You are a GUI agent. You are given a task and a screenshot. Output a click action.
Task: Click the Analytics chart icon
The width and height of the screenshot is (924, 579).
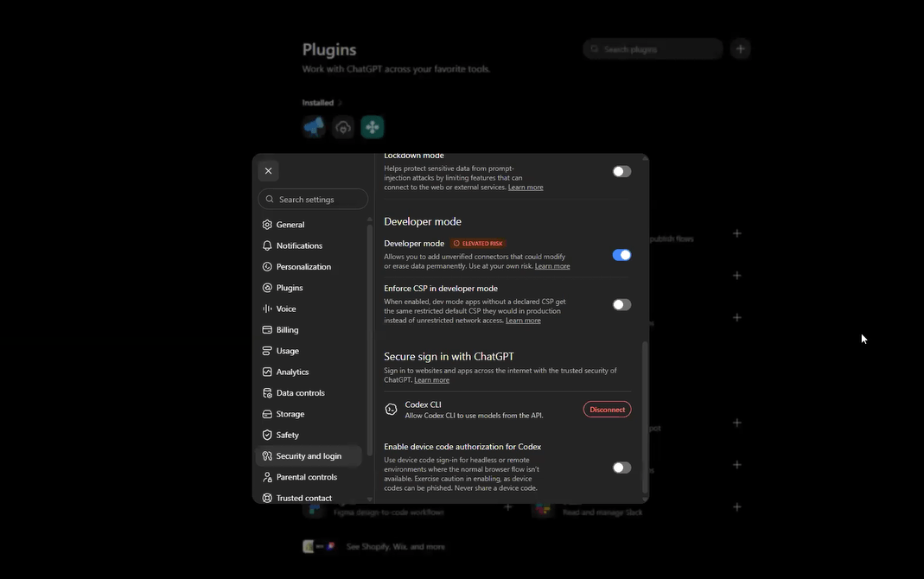point(267,372)
